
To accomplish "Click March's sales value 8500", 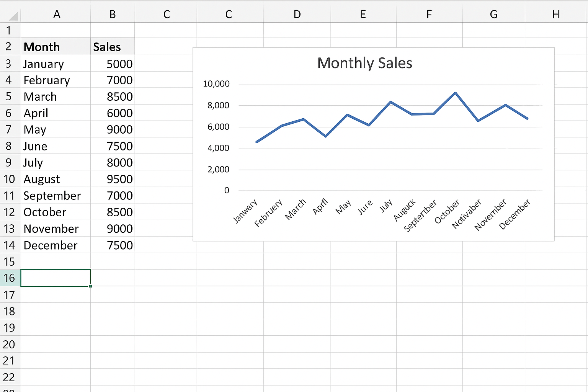I will point(113,96).
